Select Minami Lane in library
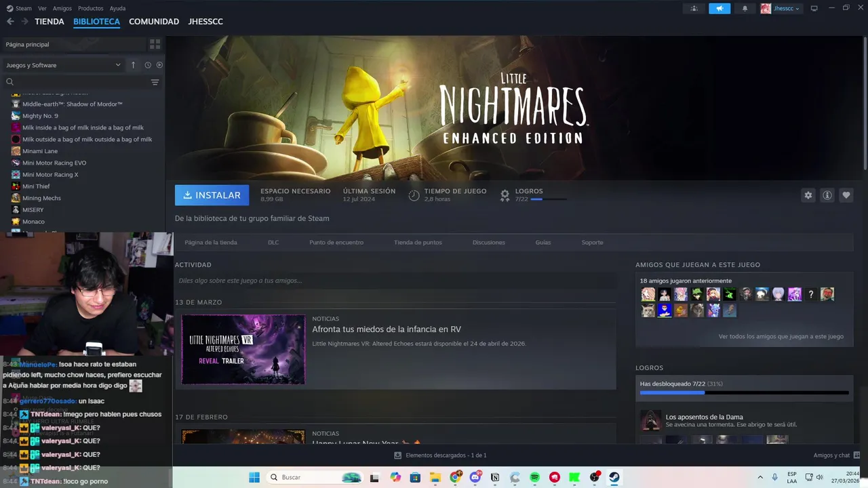Viewport: 868px width, 488px height. 40,151
